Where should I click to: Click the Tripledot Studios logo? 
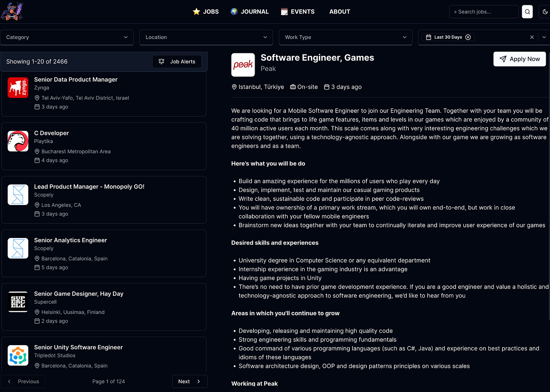18,355
